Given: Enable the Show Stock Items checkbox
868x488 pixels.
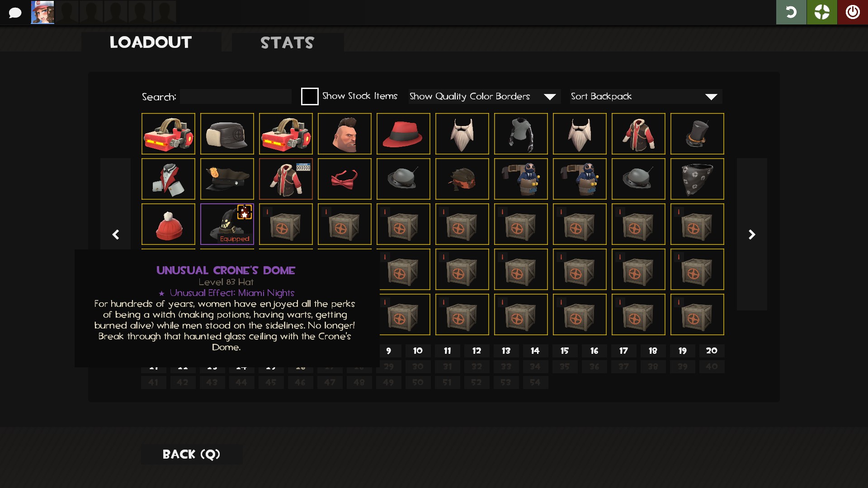Looking at the screenshot, I should pos(310,96).
